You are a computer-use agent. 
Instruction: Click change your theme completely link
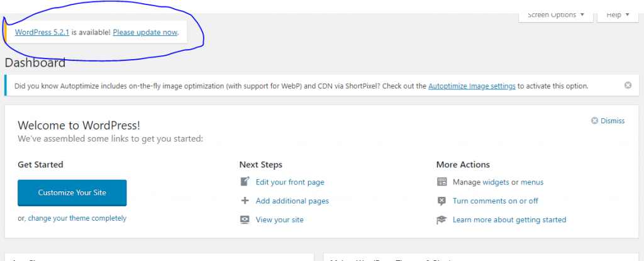[77, 218]
